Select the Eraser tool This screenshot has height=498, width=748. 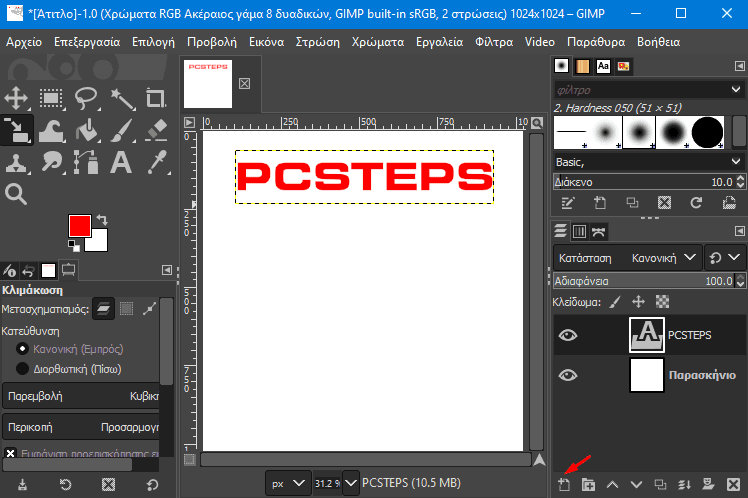coord(156,130)
